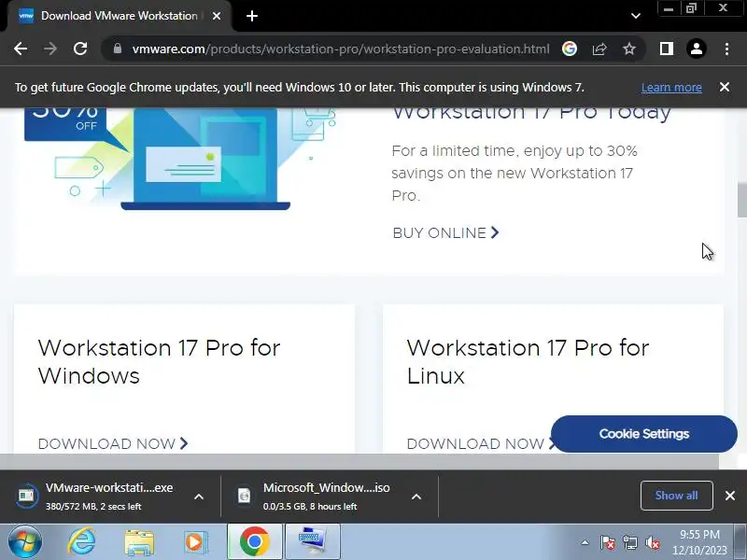Open the Learn more link
This screenshot has width=747, height=560.
671,88
